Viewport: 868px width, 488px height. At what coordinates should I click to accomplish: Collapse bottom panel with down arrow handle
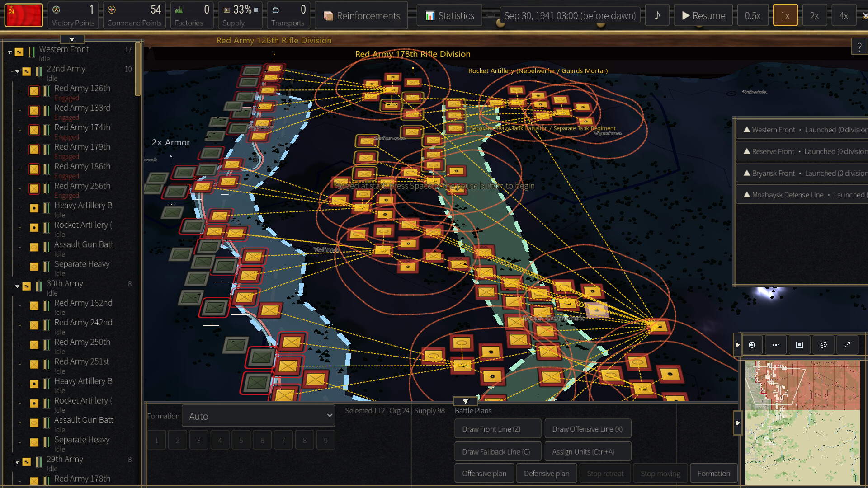(x=465, y=401)
